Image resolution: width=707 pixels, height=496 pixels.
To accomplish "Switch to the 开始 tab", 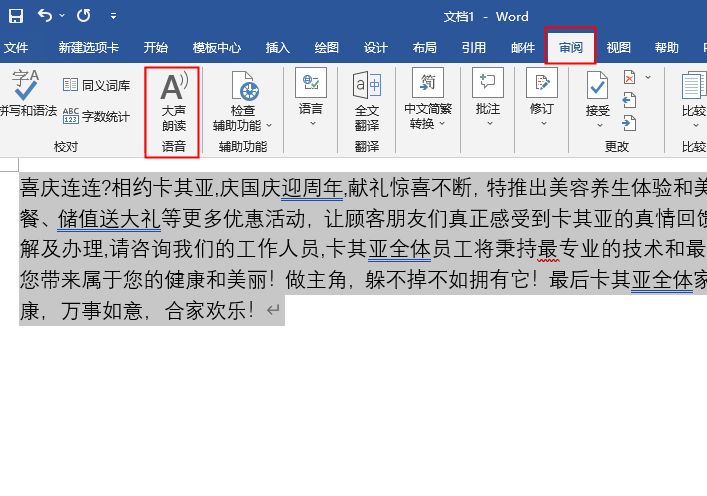I will [156, 47].
